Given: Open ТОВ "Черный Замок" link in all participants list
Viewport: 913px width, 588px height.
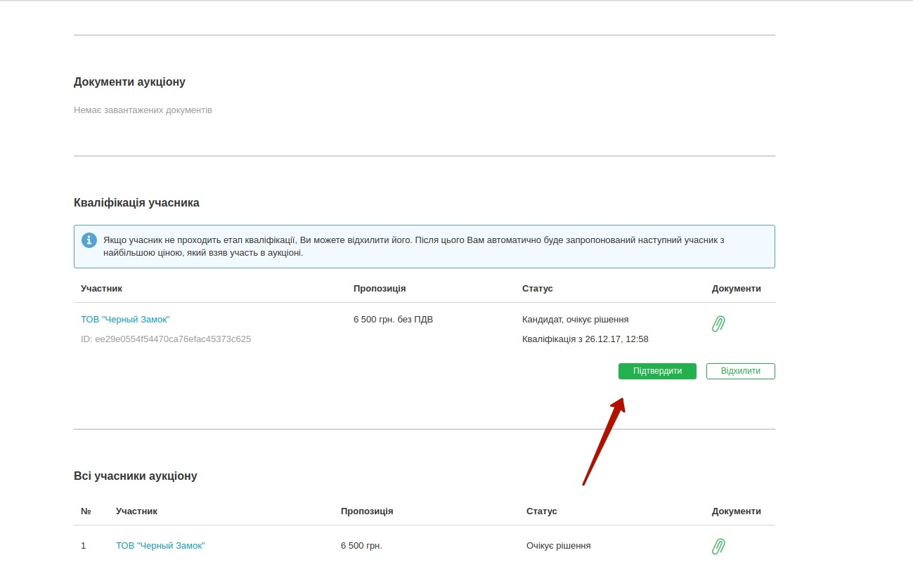Looking at the screenshot, I should click(160, 546).
